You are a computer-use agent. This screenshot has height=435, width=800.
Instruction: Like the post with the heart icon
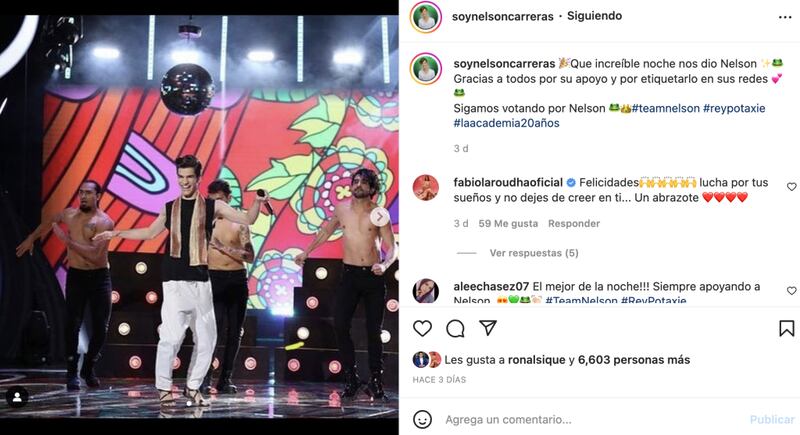[422, 328]
